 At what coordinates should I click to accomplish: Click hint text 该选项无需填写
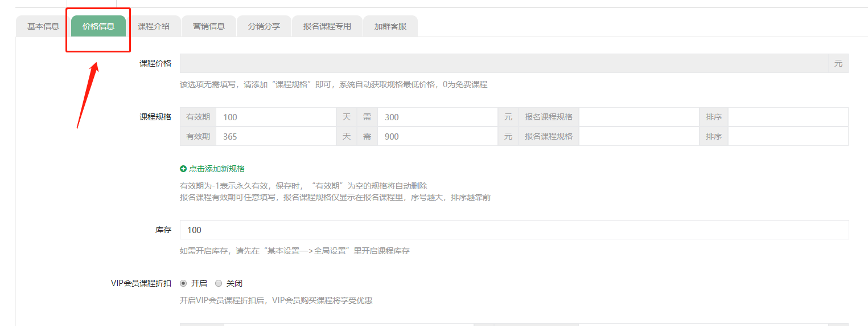point(334,84)
